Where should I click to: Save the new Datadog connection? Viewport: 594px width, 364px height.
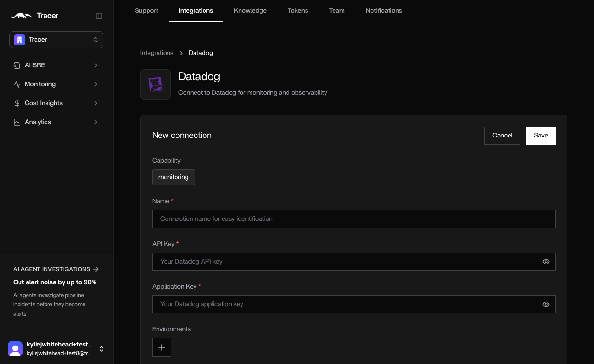540,135
